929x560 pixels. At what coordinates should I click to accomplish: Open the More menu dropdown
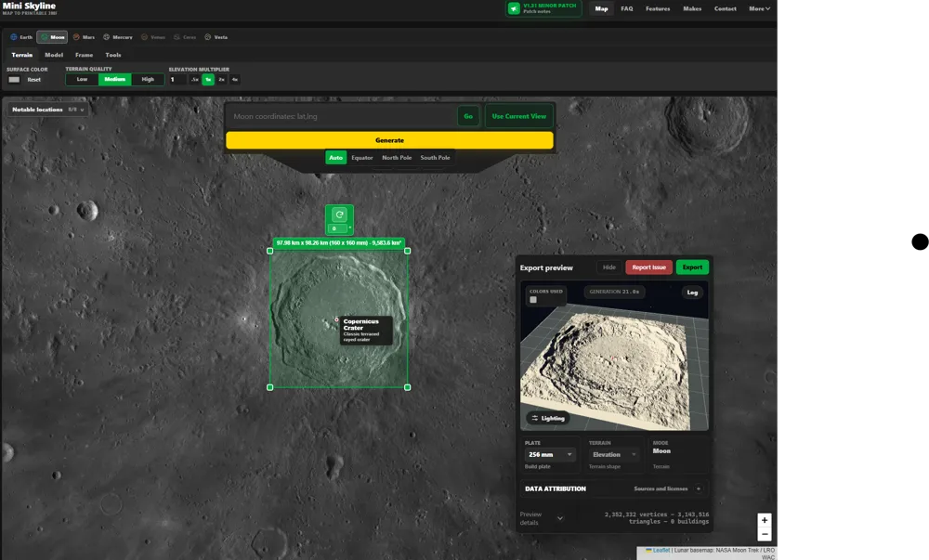coord(760,9)
